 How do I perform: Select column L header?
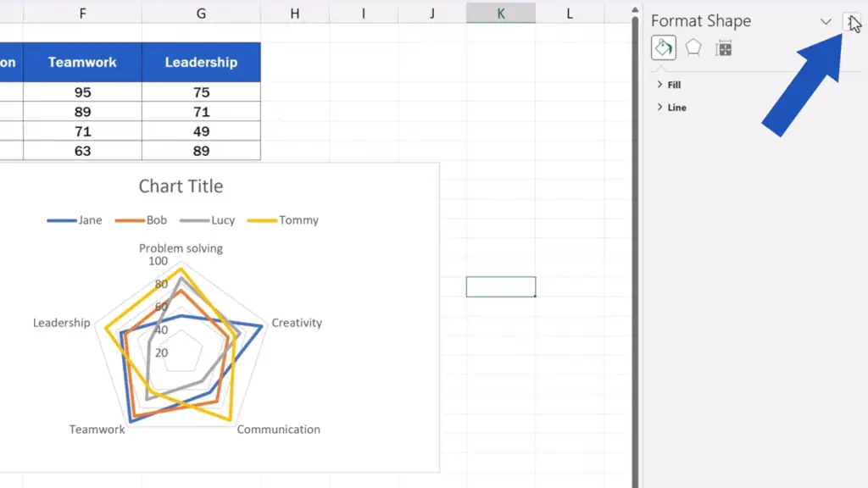click(569, 14)
